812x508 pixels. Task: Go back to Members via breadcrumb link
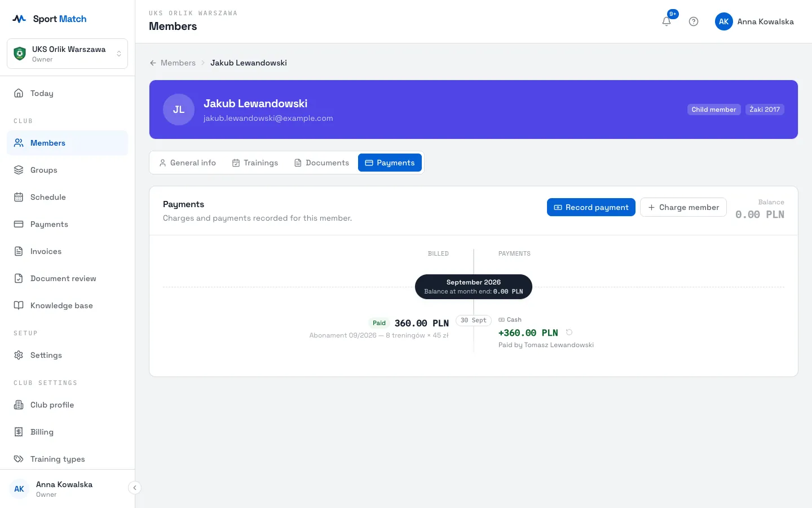point(178,63)
